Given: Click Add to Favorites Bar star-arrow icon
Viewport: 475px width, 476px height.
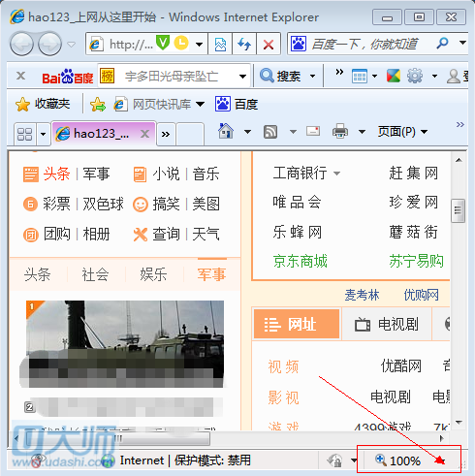Looking at the screenshot, I should pos(98,105).
